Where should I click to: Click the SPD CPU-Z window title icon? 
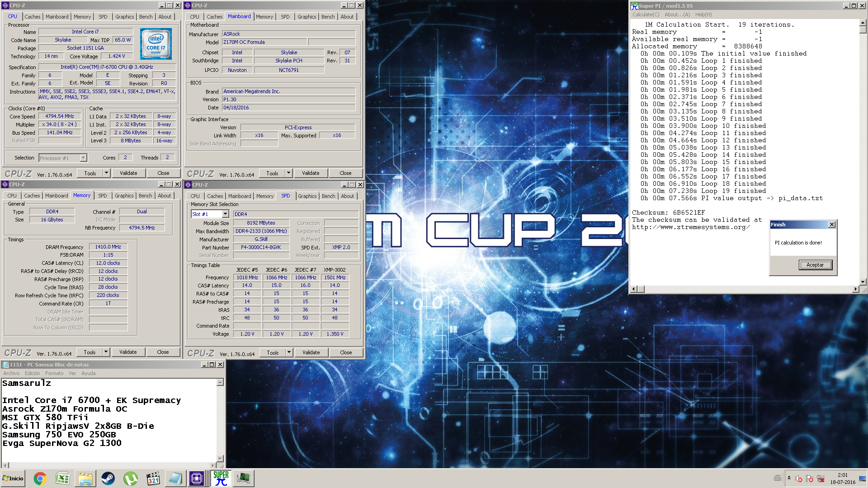pos(188,185)
